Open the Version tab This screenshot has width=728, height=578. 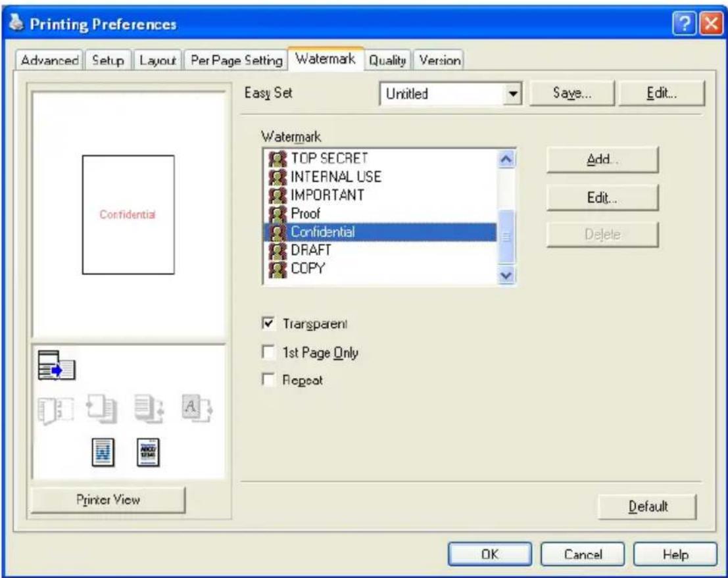click(440, 60)
